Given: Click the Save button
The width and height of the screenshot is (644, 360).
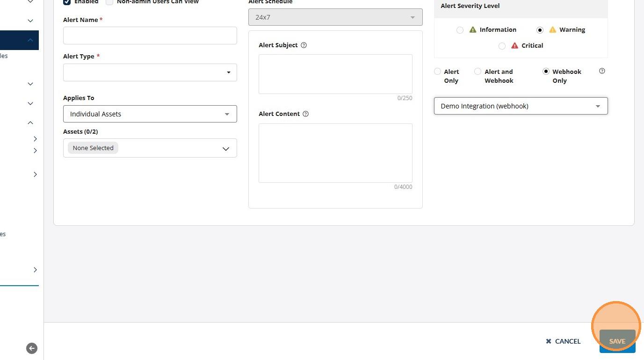Looking at the screenshot, I should (x=617, y=341).
